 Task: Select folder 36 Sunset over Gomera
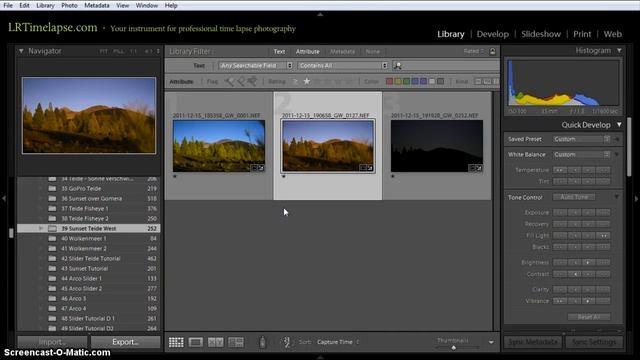pyautogui.click(x=89, y=198)
